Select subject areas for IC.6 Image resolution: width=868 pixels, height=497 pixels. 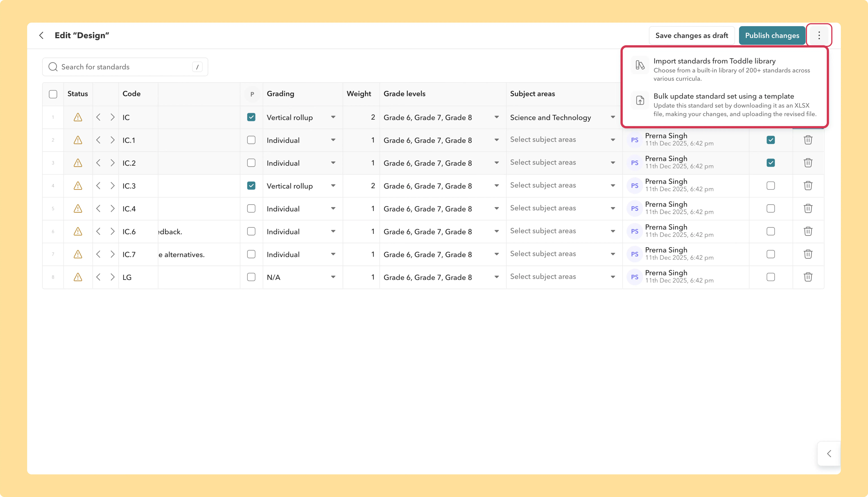(564, 231)
